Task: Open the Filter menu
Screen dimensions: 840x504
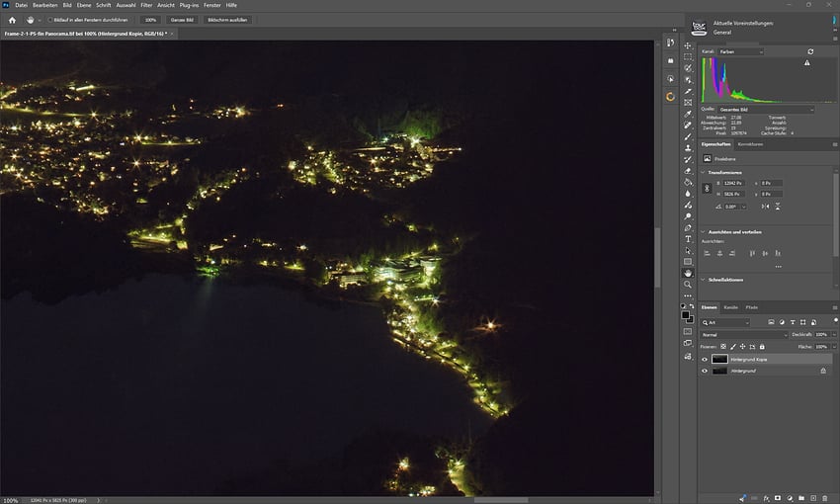Action: (x=146, y=5)
